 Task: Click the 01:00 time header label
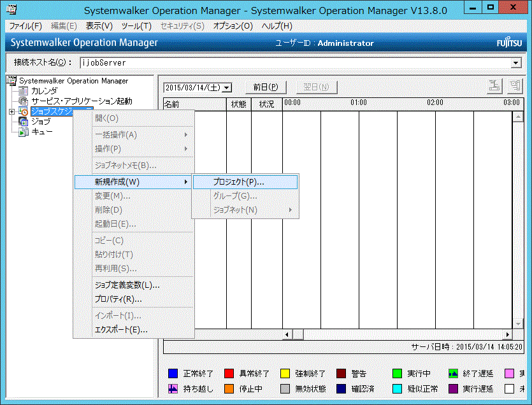(x=359, y=103)
